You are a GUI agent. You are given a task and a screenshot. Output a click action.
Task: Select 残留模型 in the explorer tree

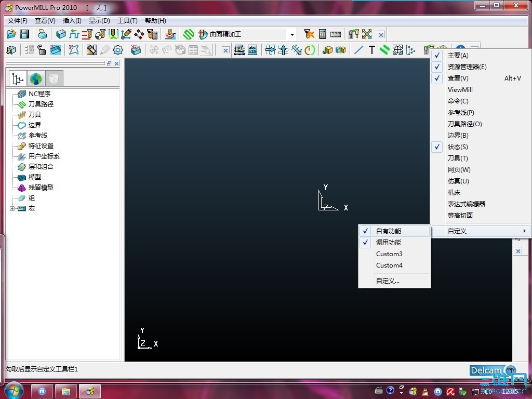[41, 187]
